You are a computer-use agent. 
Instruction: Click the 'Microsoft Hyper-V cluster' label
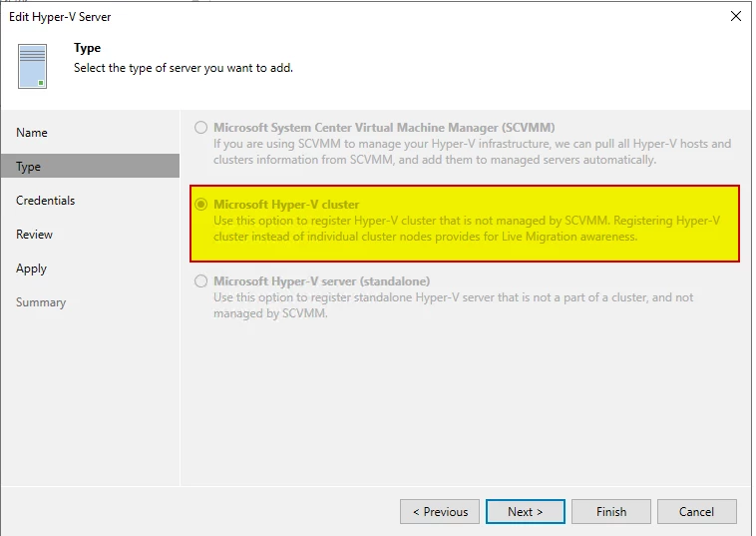pos(286,204)
